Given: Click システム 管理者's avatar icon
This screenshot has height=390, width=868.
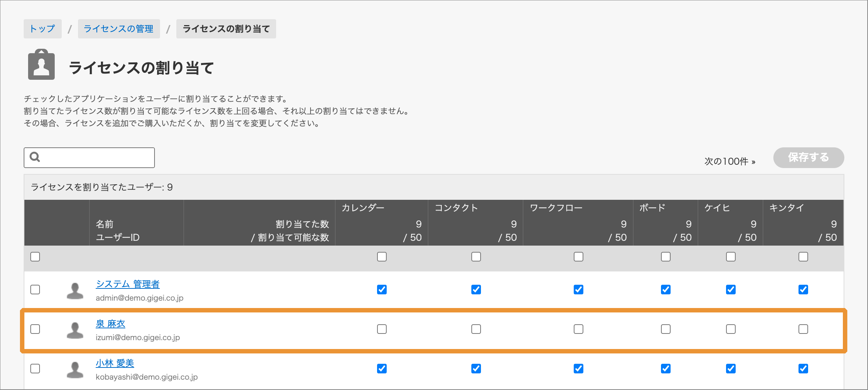Looking at the screenshot, I should tap(75, 291).
